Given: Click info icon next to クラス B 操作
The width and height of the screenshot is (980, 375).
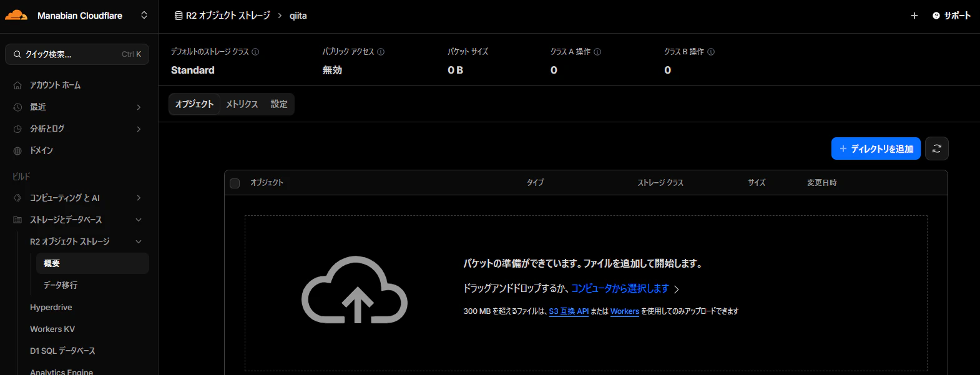Looking at the screenshot, I should (x=711, y=52).
